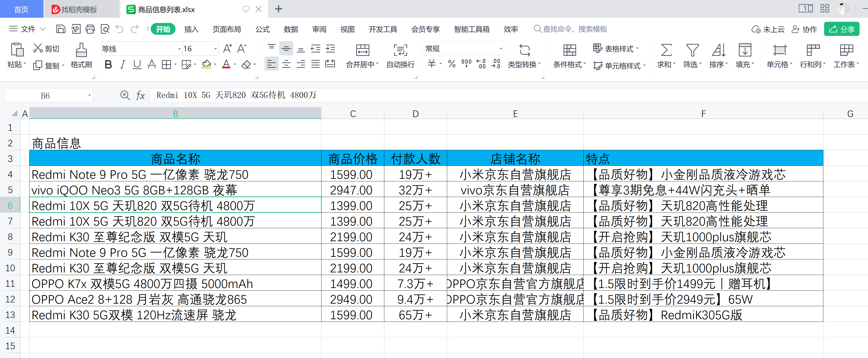868x358 pixels.
Task: Click the Format Painter (格式刷) icon
Action: point(81,50)
